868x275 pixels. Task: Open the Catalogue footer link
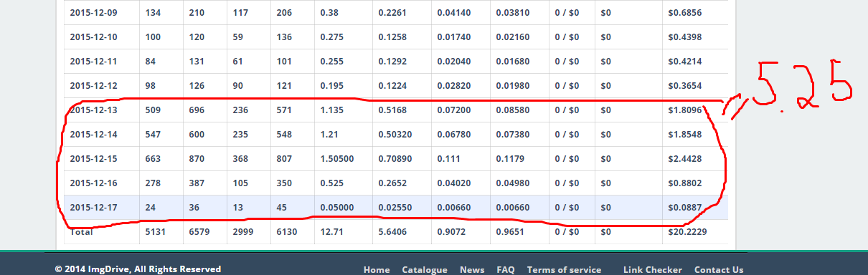tap(425, 270)
